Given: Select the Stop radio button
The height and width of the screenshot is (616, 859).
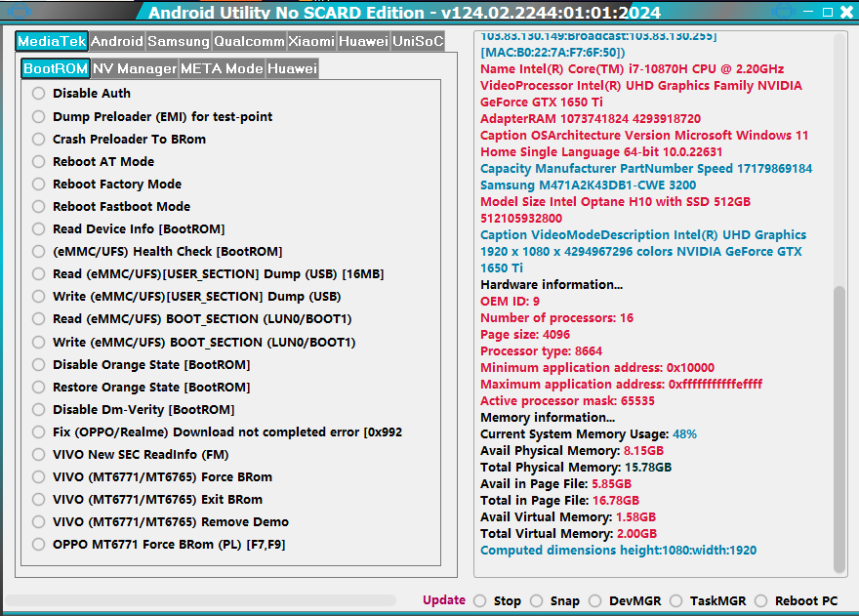Looking at the screenshot, I should click(x=480, y=601).
